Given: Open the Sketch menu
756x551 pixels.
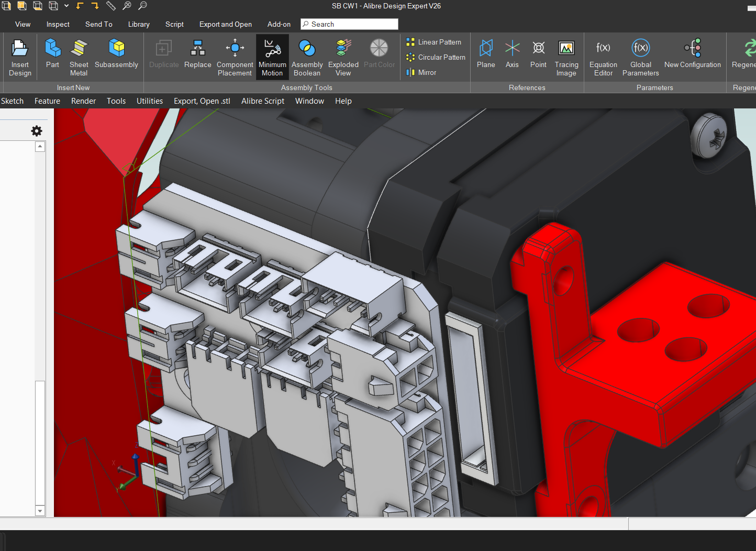Looking at the screenshot, I should pos(12,101).
